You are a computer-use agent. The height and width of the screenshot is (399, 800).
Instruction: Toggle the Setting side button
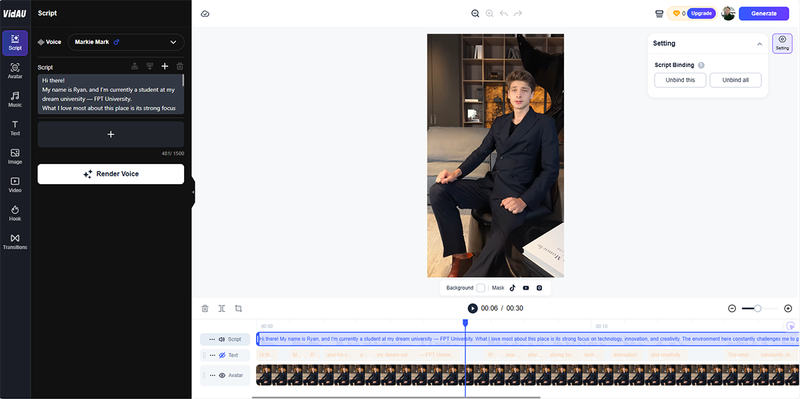click(x=782, y=43)
